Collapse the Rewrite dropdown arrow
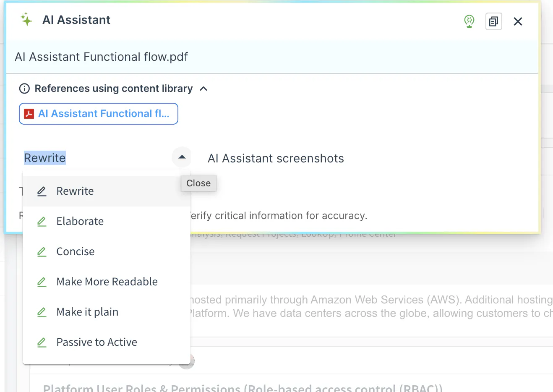 coord(182,157)
